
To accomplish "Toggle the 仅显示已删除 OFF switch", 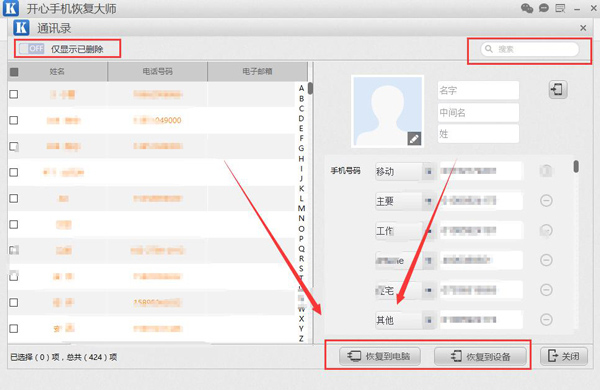I will tap(32, 49).
